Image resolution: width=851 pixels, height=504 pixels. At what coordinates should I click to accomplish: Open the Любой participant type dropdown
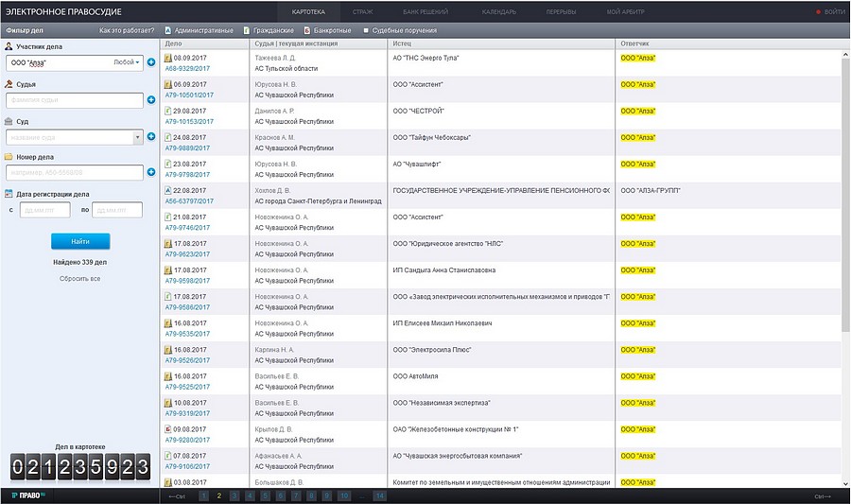(127, 62)
